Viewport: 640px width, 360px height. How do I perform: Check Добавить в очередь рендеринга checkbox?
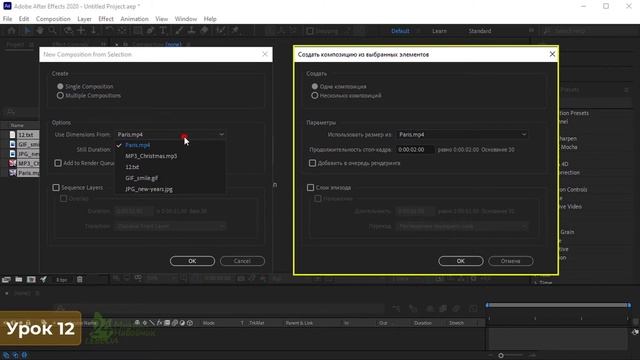click(312, 163)
